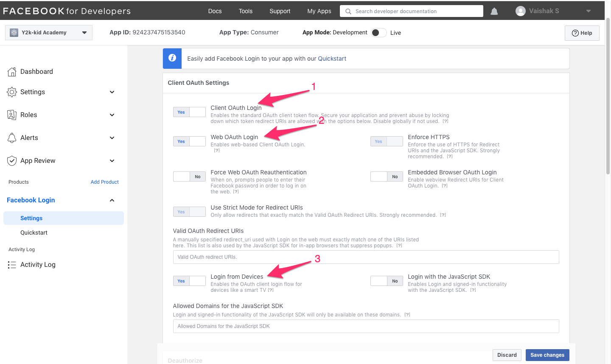Click the help [?] for Login from Devices
611x364 pixels.
click(271, 290)
